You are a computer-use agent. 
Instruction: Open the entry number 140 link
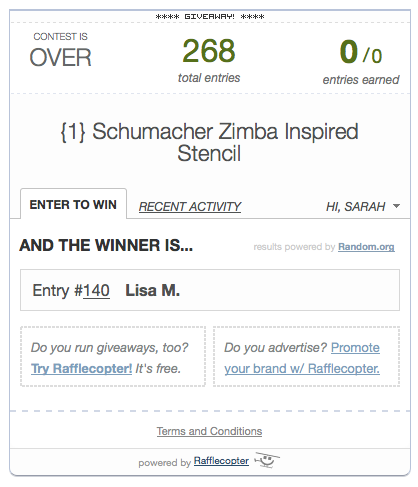pyautogui.click(x=96, y=290)
